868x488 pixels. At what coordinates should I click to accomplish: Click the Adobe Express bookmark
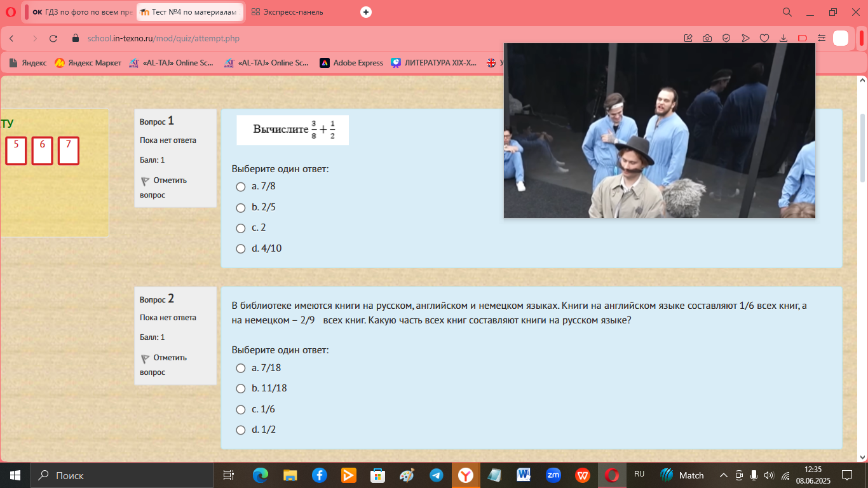click(x=351, y=63)
